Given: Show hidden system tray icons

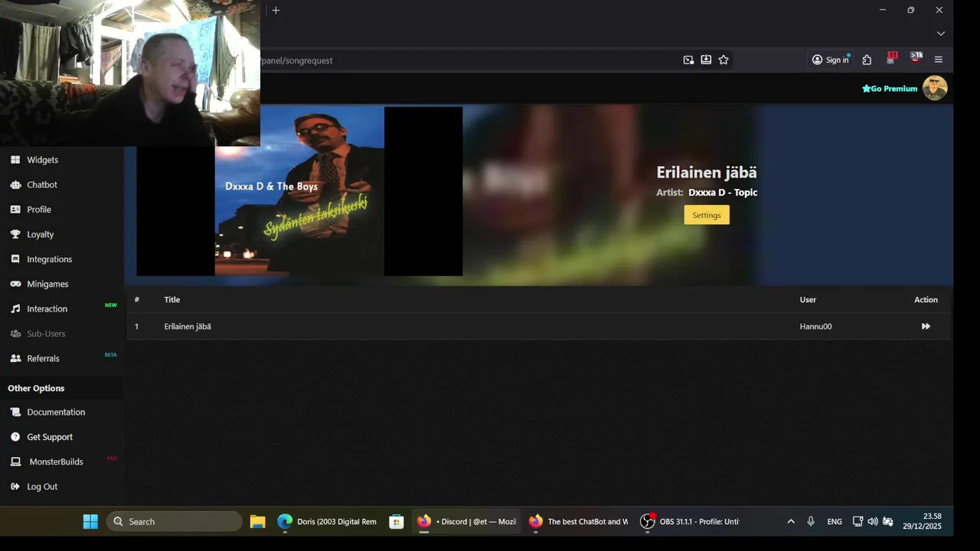Looking at the screenshot, I should tap(791, 522).
